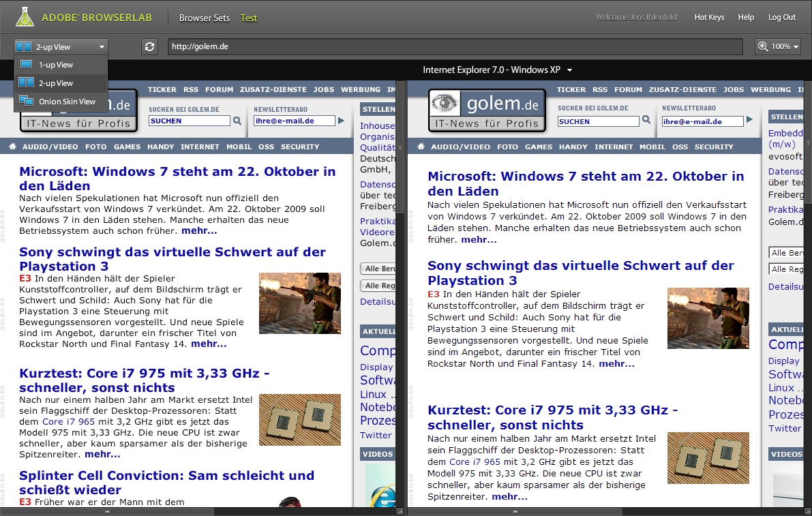
Task: Submit newsletter arrow in right pane
Action: point(749,119)
